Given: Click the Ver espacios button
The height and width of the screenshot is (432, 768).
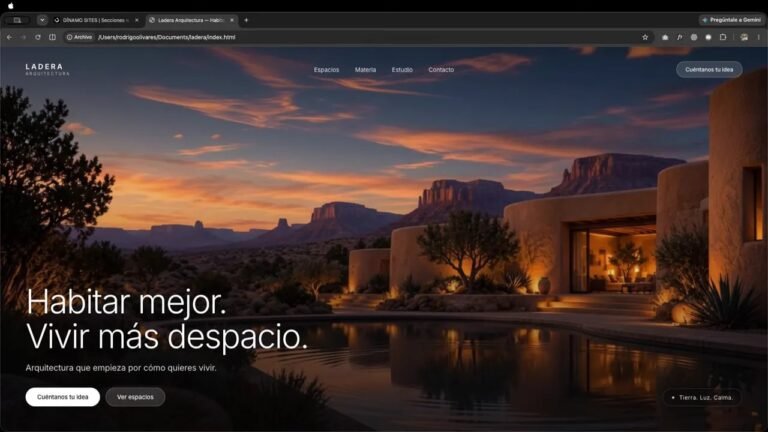Looking at the screenshot, I should click(x=135, y=397).
